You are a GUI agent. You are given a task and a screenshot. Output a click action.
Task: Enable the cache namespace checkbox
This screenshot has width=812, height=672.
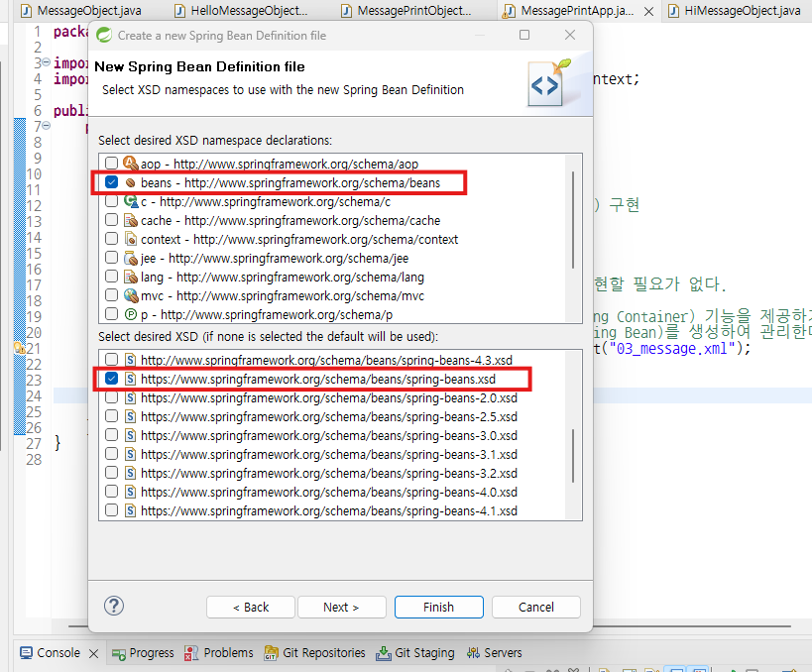click(111, 220)
